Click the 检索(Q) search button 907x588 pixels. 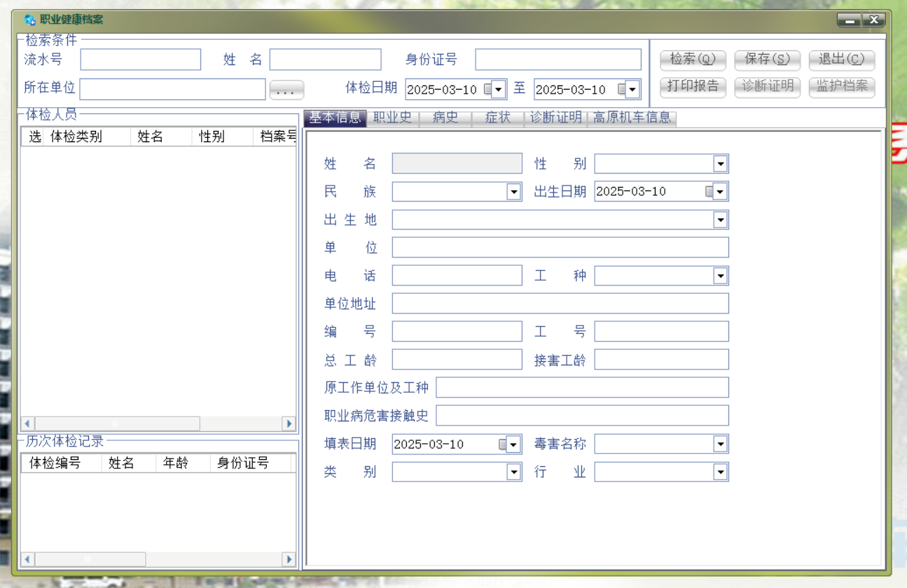(x=693, y=59)
